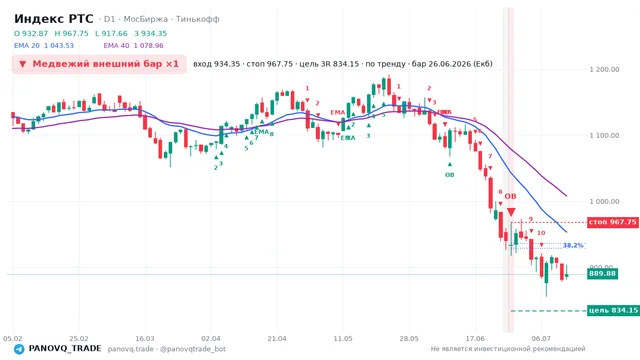640x360 pixels.
Task: Click the 'З 934.35' close price value
Action: click(x=151, y=34)
